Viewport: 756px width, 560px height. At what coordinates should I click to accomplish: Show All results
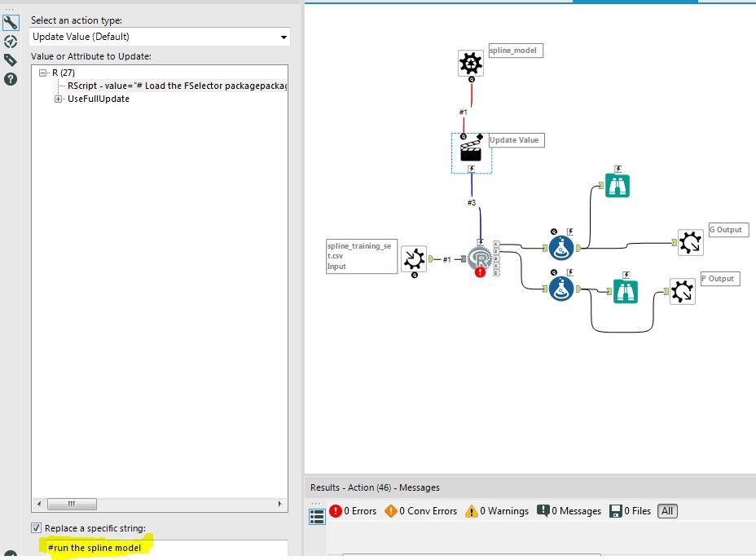coord(667,511)
